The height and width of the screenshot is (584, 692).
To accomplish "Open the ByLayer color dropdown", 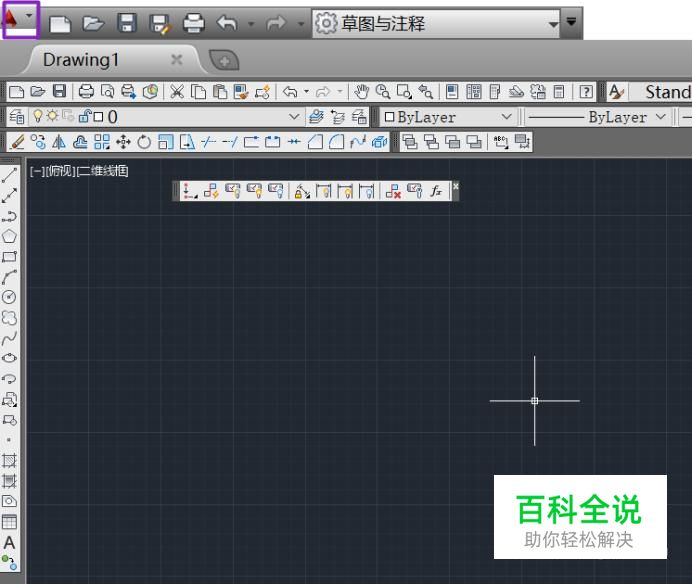I will tap(506, 117).
